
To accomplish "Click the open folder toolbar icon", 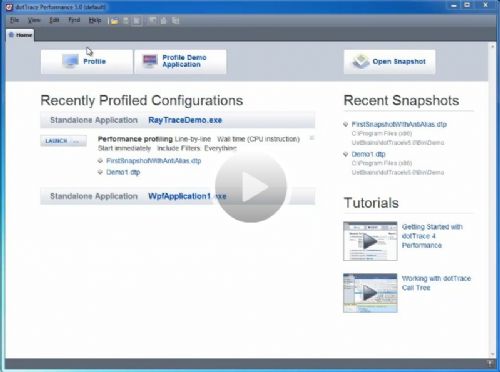I will tap(114, 21).
